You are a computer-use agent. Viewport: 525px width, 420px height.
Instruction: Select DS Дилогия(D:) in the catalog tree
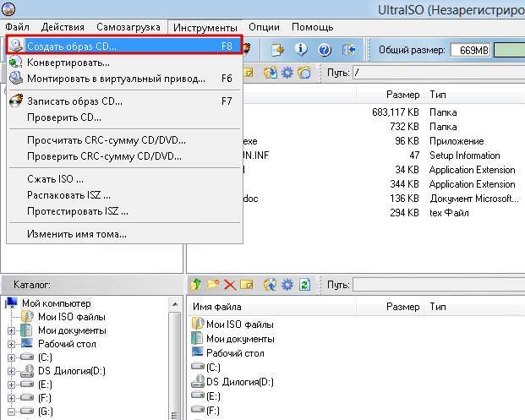click(72, 371)
